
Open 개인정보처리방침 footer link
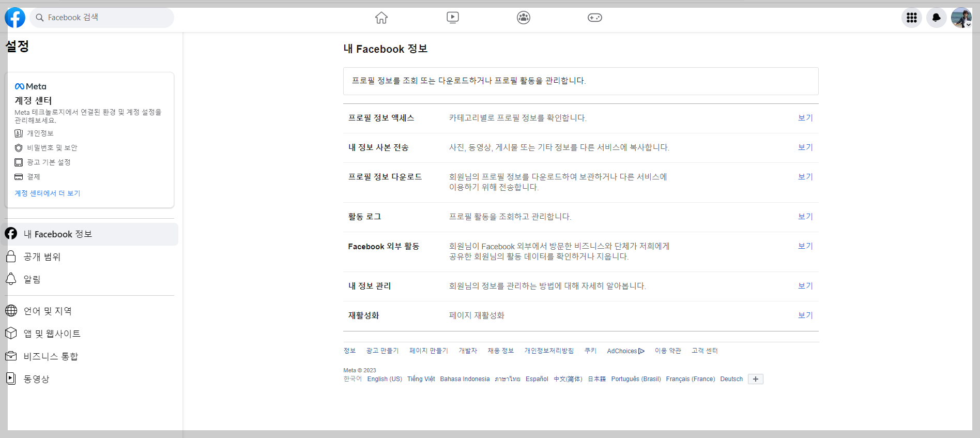(x=549, y=351)
